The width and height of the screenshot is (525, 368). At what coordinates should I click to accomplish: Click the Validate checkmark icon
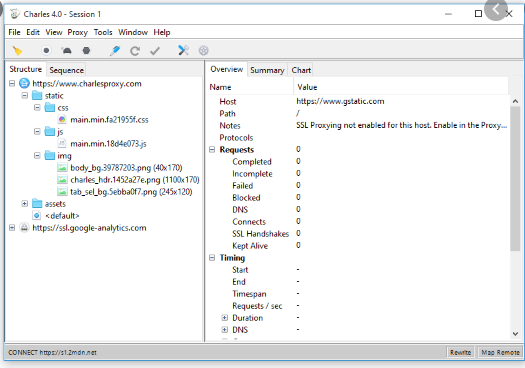tap(155, 51)
